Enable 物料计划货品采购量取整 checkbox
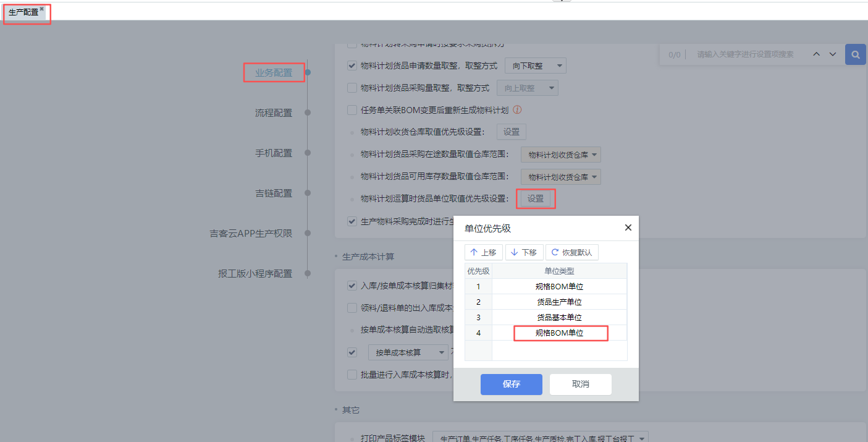Screen dimensions: 868x442 pyautogui.click(x=352, y=88)
